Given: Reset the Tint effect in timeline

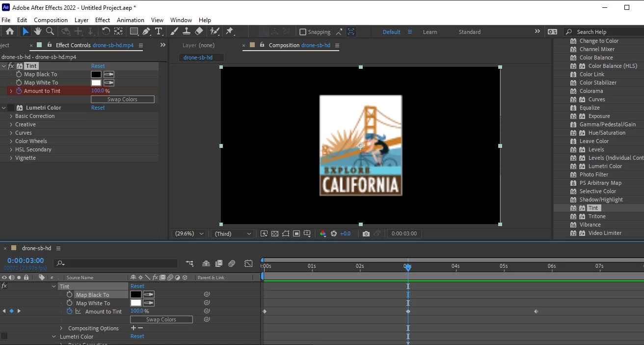Looking at the screenshot, I should [137, 286].
